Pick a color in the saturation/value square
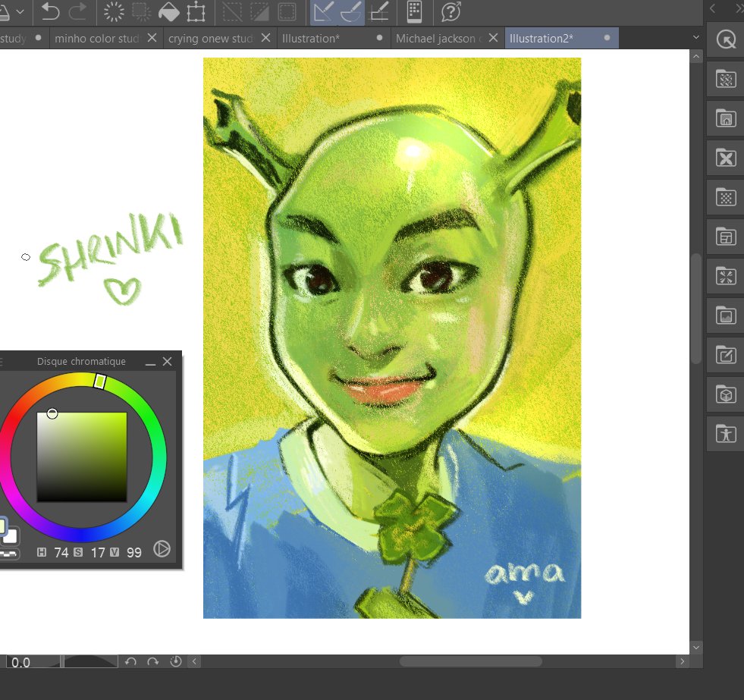The width and height of the screenshot is (744, 700). (x=82, y=457)
